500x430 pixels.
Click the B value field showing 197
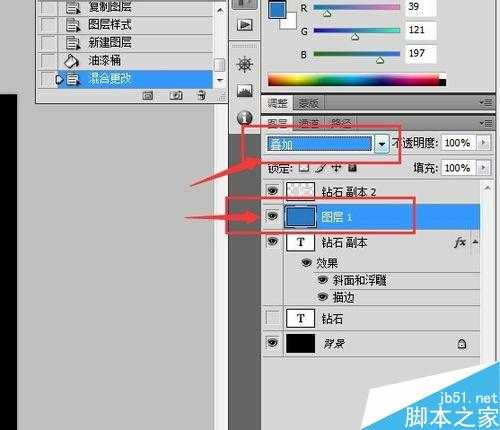[421, 54]
